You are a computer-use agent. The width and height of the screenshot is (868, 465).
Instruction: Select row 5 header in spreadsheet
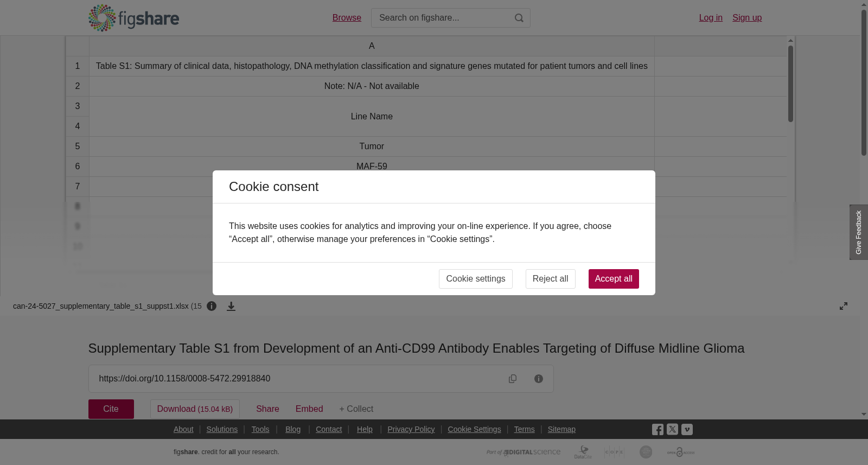pos(78,146)
